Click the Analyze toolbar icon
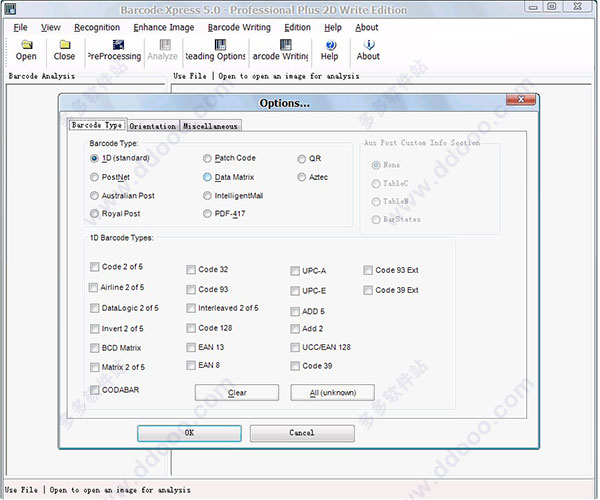This screenshot has width=600, height=500. pyautogui.click(x=163, y=50)
